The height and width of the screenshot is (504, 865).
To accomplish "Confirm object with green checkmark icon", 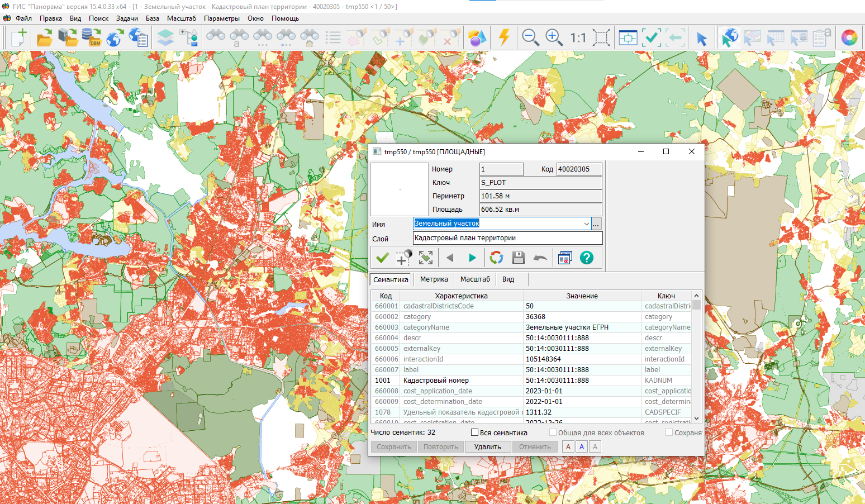I will pyautogui.click(x=382, y=258).
